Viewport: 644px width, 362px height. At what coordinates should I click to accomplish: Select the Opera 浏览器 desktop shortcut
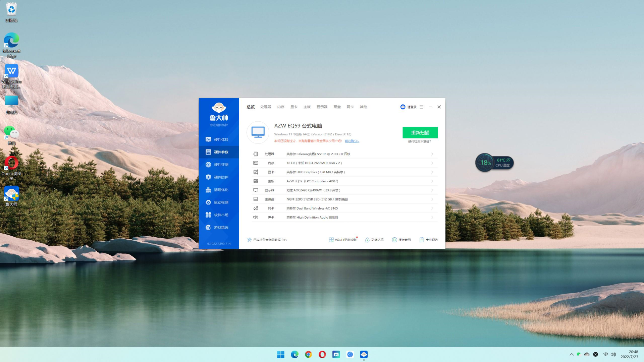11,168
